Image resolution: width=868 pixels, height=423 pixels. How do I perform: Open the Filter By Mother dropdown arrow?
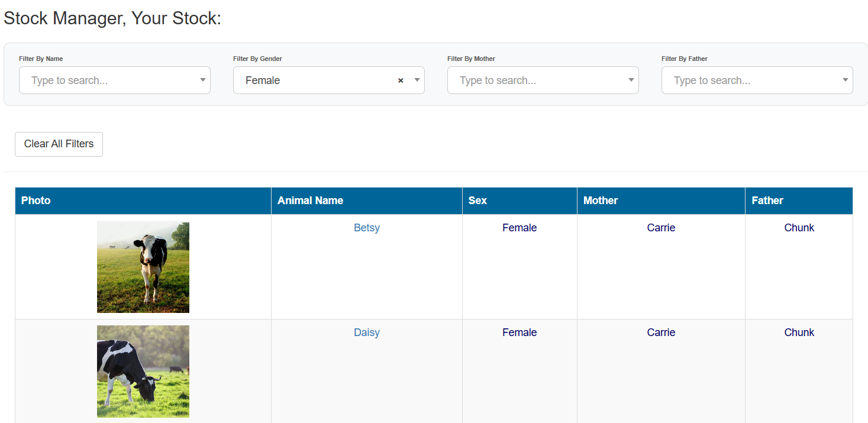point(631,80)
